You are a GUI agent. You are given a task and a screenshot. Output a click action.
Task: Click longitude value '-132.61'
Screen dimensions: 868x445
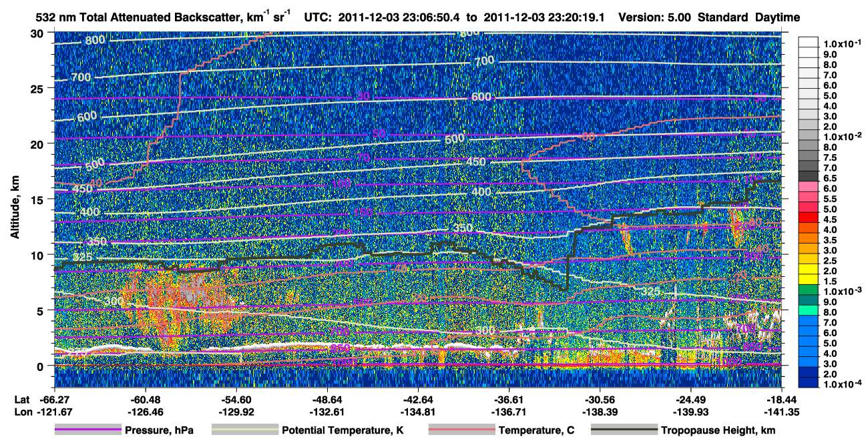tap(327, 412)
